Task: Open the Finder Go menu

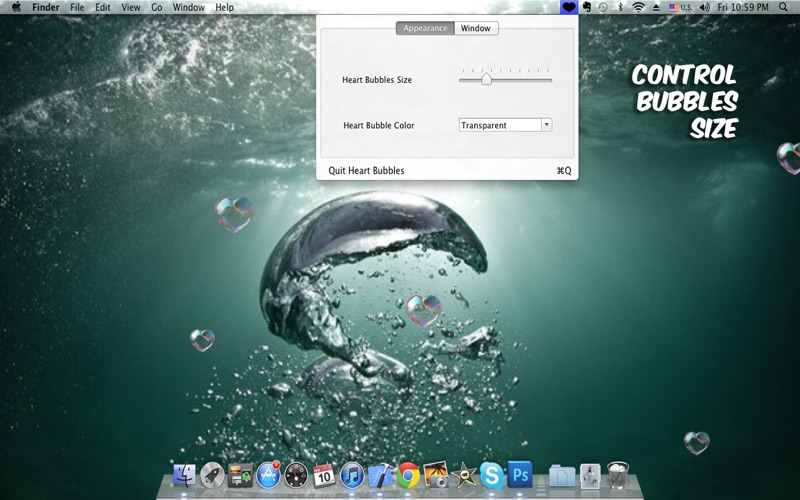Action: click(x=157, y=7)
